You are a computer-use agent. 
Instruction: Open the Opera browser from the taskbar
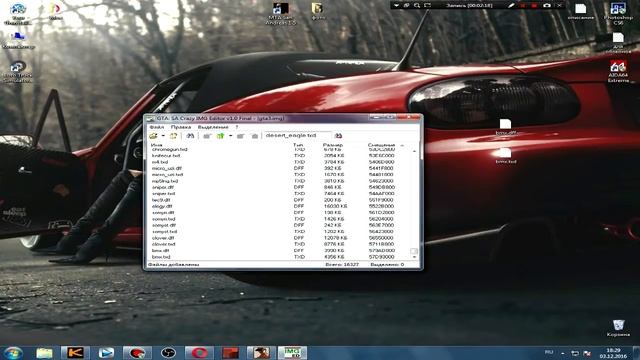pyautogui.click(x=199, y=353)
